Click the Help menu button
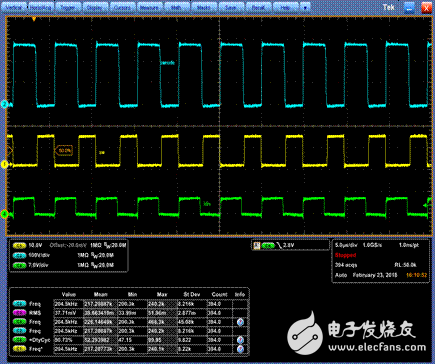Viewport: 435px width, 364px height. (x=285, y=7)
